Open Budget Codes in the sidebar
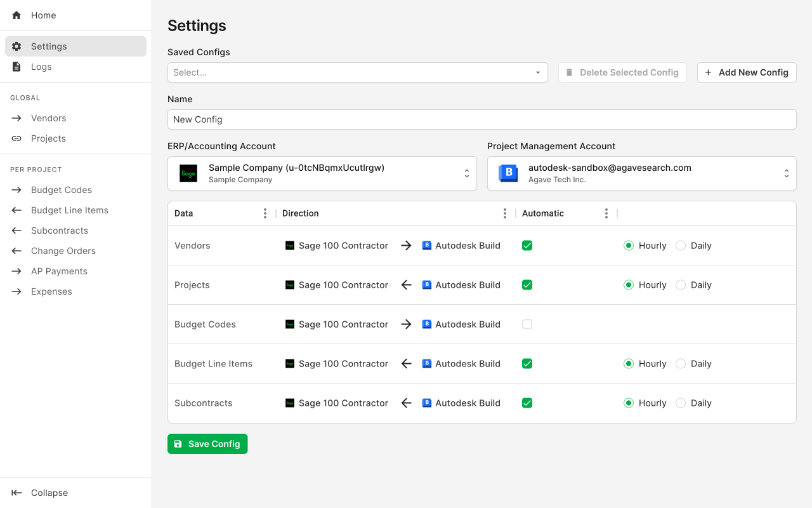The image size is (812, 508). point(75,190)
